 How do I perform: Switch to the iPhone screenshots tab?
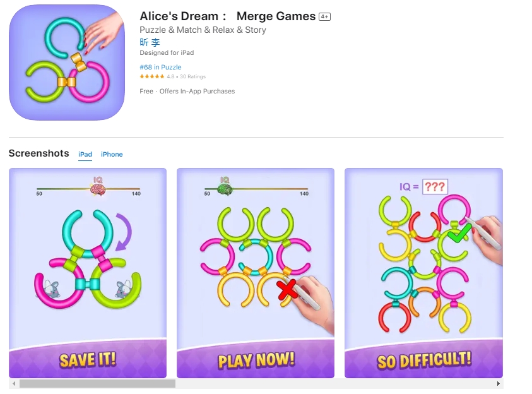click(x=112, y=155)
